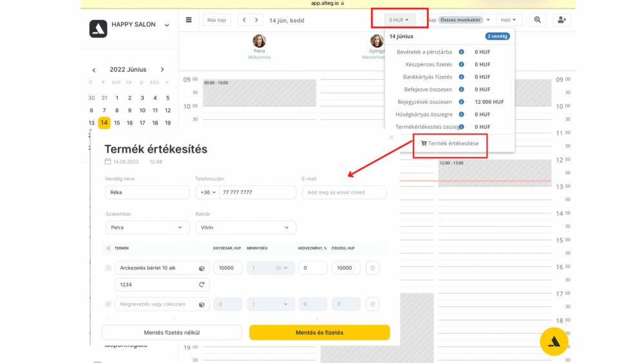This screenshot has height=363, width=644.
Task: Click the 12 000 HUF value
Action: pyautogui.click(x=489, y=102)
